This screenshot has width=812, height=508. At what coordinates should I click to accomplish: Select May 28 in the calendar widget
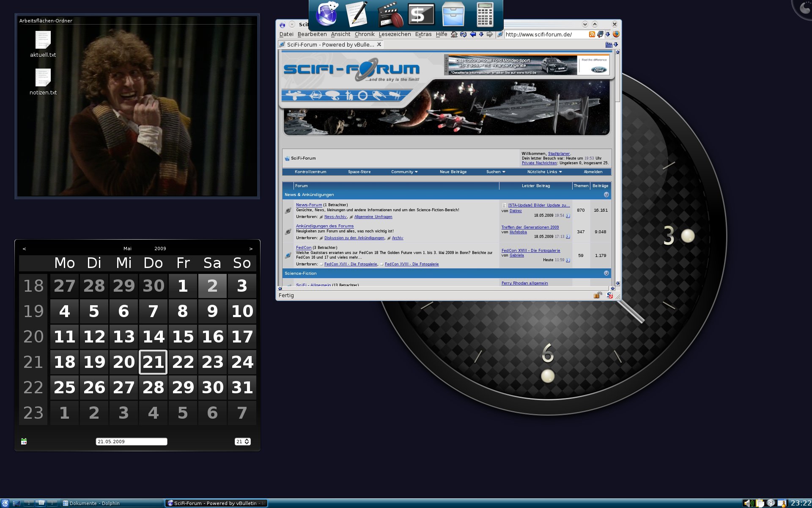pos(153,387)
